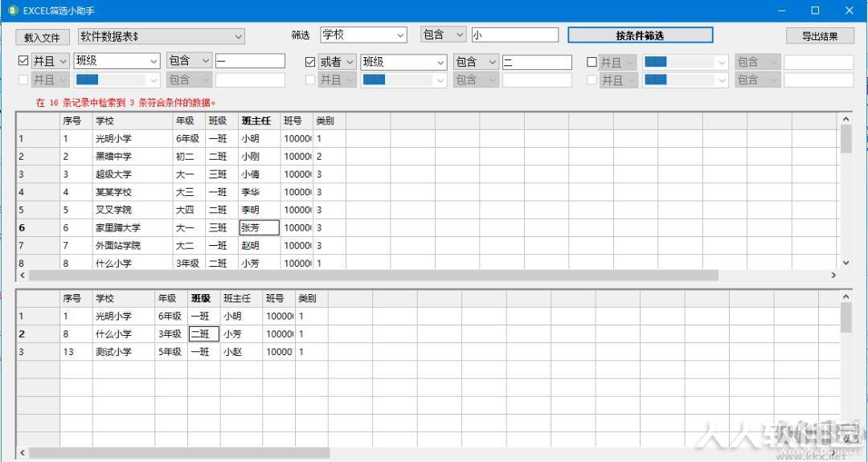Click the results table's horizontal scrollbar thumb
This screenshot has height=462, width=868.
(x=179, y=452)
